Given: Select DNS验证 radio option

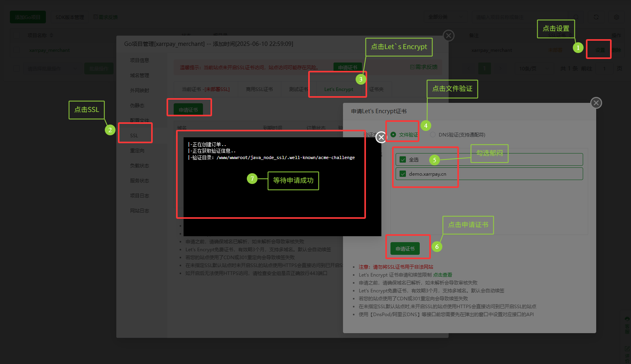Looking at the screenshot, I should pos(433,135).
